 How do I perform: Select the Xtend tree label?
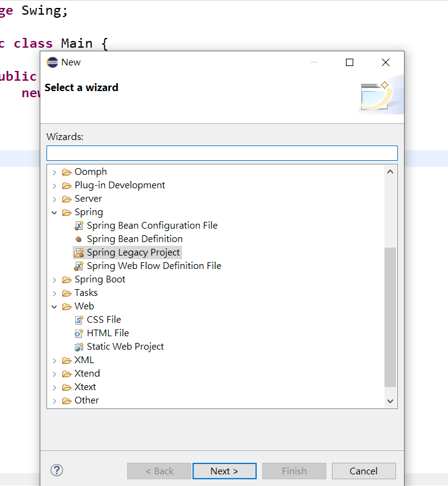87,374
